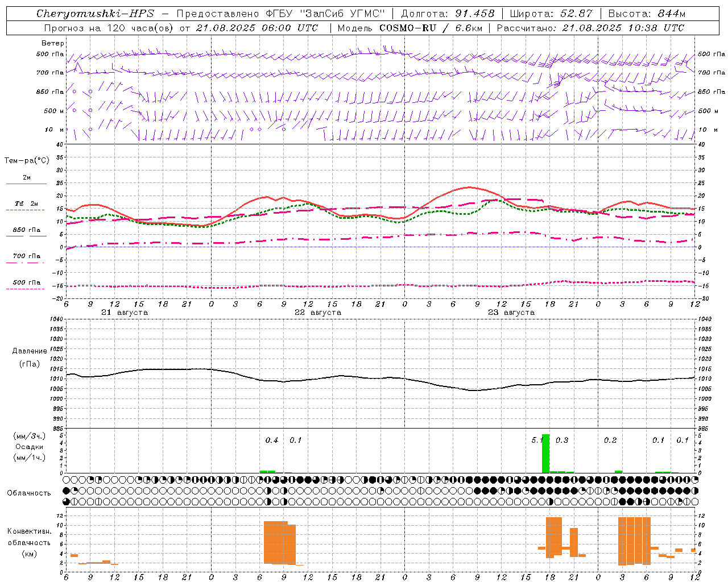Click the tallest green precipitation bar
The height and width of the screenshot is (582, 728).
point(545,454)
